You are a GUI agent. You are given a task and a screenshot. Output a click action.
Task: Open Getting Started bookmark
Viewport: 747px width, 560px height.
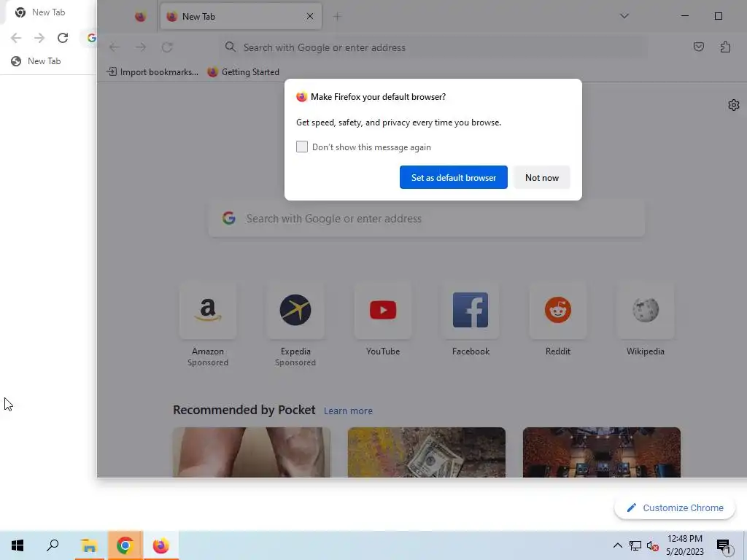pos(244,72)
